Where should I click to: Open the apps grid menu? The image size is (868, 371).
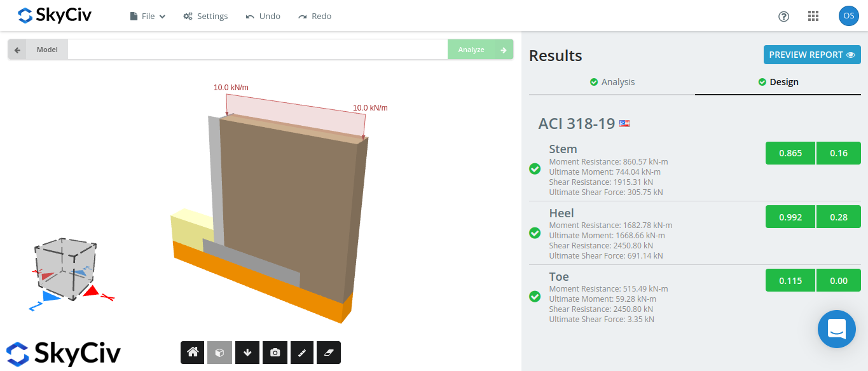(813, 17)
